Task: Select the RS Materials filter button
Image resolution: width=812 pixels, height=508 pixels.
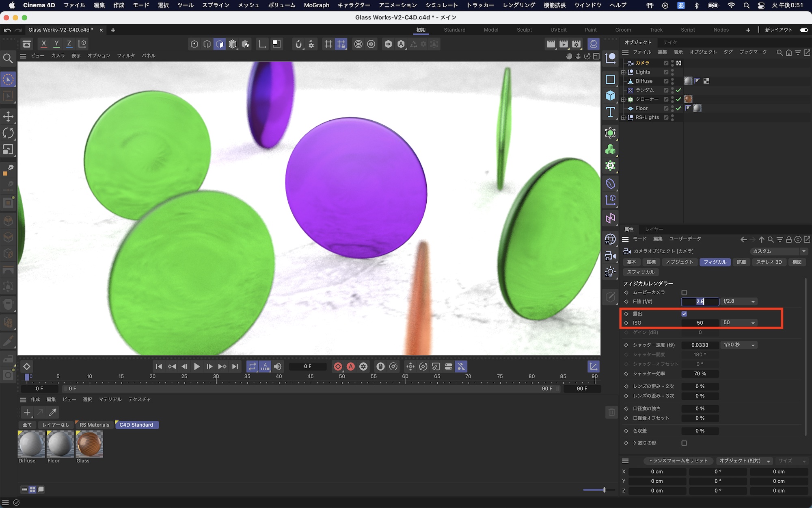Action: (94, 425)
